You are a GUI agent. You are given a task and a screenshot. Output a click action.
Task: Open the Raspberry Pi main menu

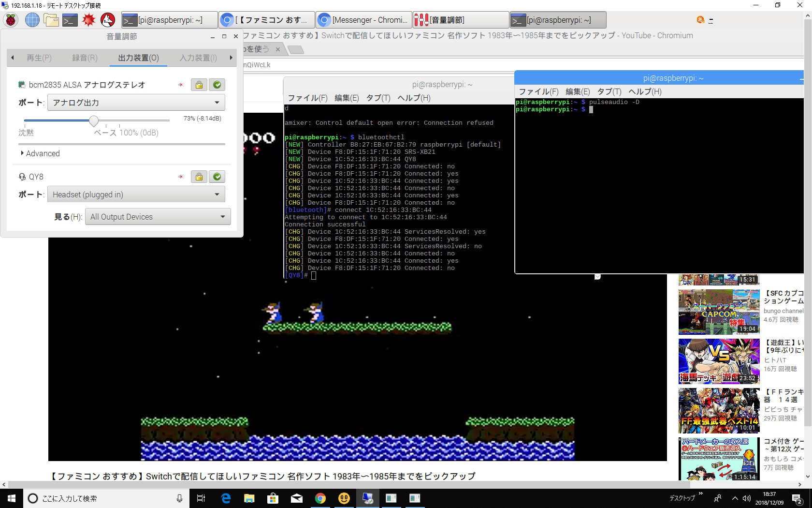[11, 20]
